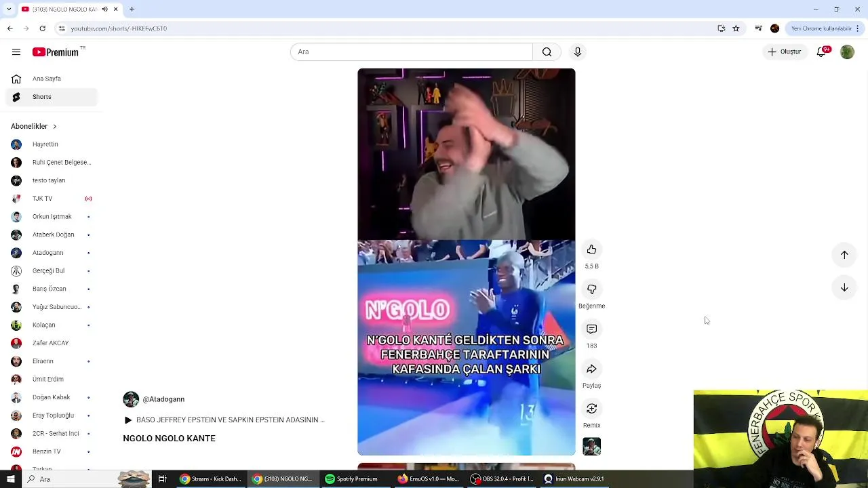The width and height of the screenshot is (868, 488).
Task: Open Kolaçan channel
Action: coord(50,325)
